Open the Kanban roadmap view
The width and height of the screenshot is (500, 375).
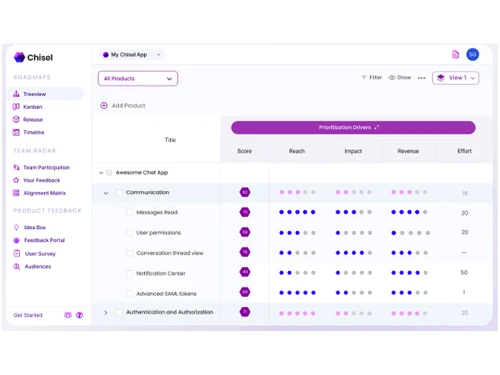click(x=32, y=107)
